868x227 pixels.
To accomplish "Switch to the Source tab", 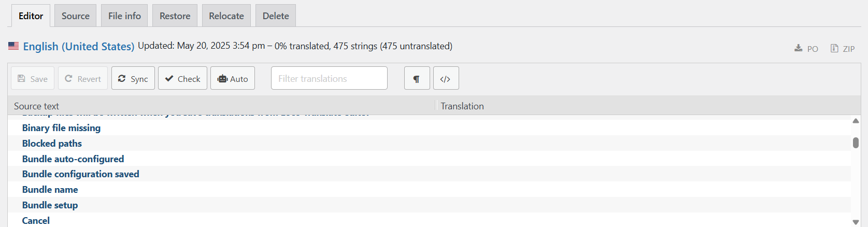I will pos(76,16).
